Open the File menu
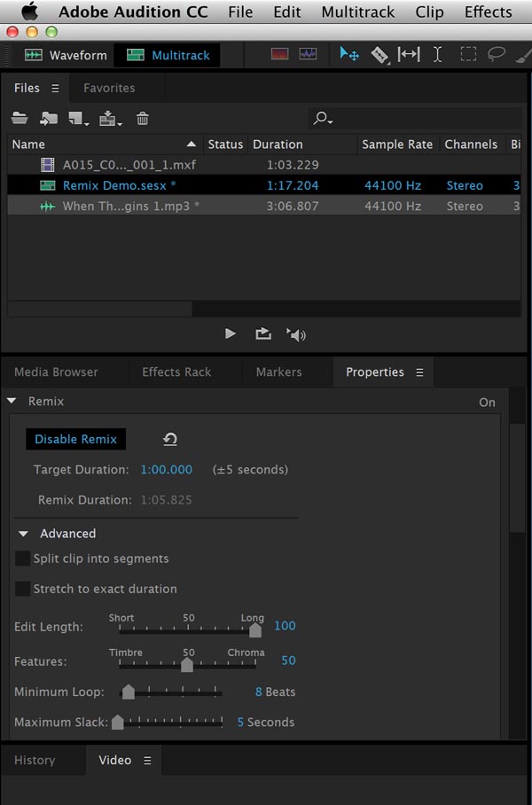The image size is (532, 805). [x=240, y=12]
